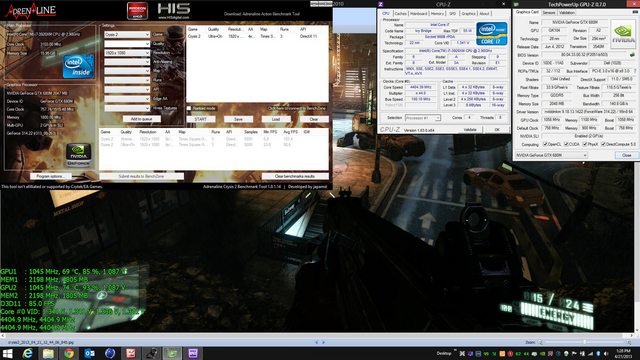Open Chrome from the taskbar
The height and width of the screenshot is (360, 640).
click(69, 353)
